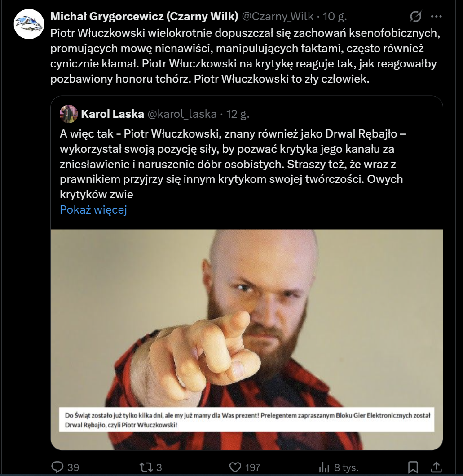Enlarge the photo of the pointing bearded man
This screenshot has height=476, width=463.
tap(247, 339)
